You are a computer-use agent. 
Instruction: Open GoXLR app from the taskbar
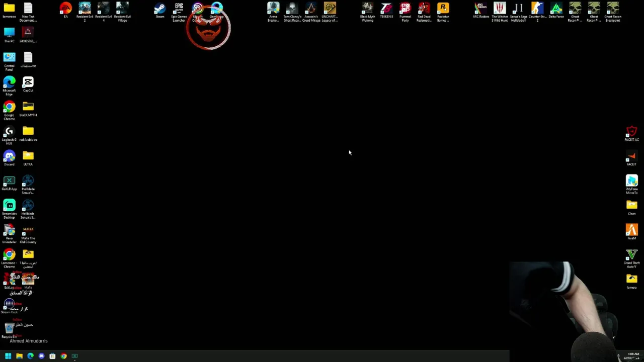[74, 356]
